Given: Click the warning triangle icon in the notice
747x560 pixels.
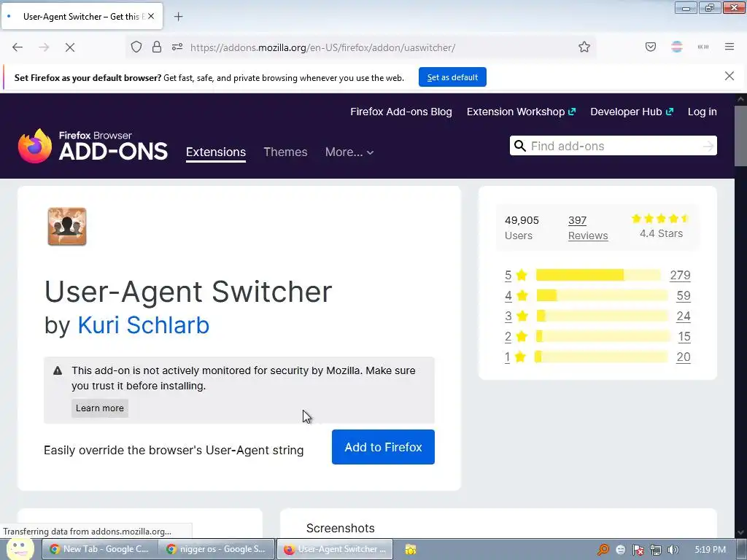Looking at the screenshot, I should 58,370.
